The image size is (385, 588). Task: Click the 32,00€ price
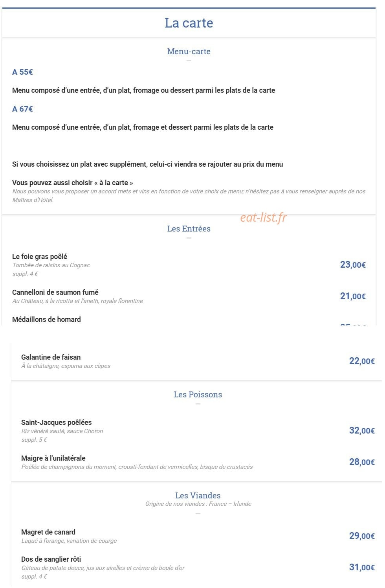pyautogui.click(x=362, y=431)
